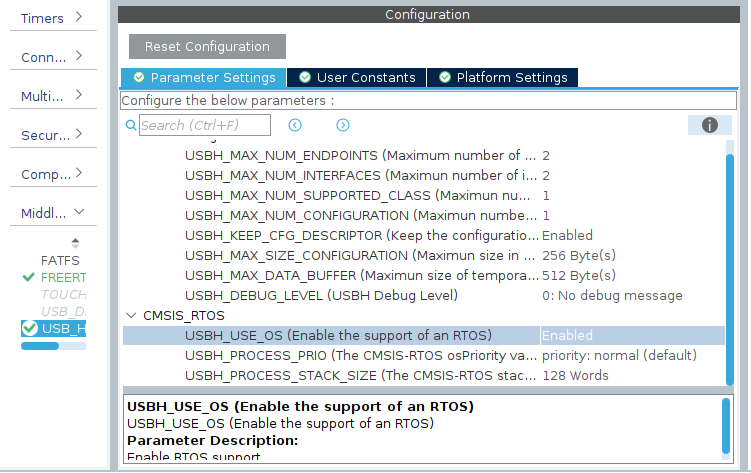The image size is (751, 473).
Task: Select USBH_KEEP_CFG_DESCRIPTOR parameter row
Action: click(x=423, y=236)
